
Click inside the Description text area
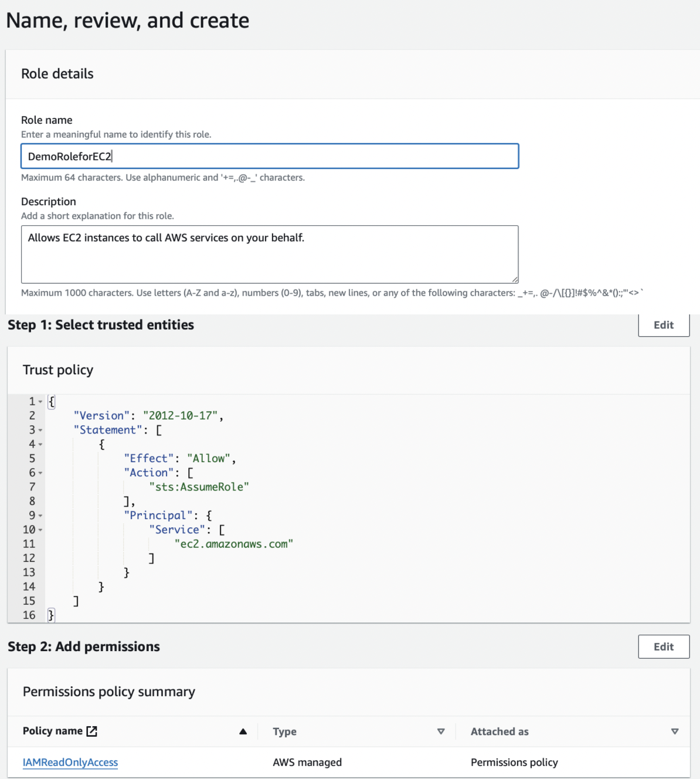(270, 255)
